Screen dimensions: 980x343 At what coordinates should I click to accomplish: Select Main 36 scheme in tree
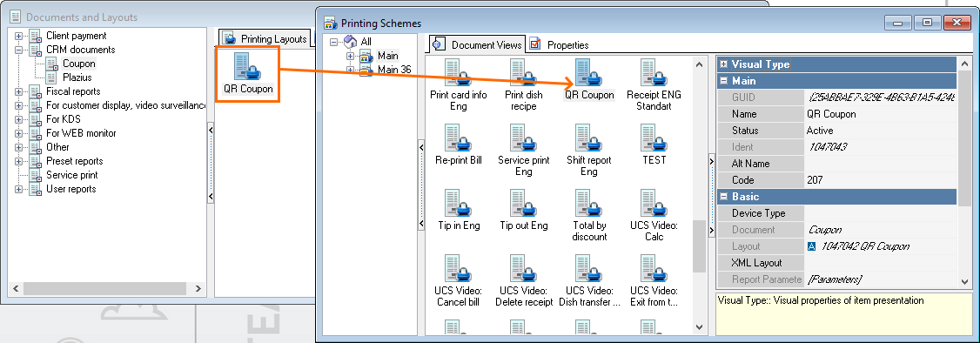coord(394,70)
